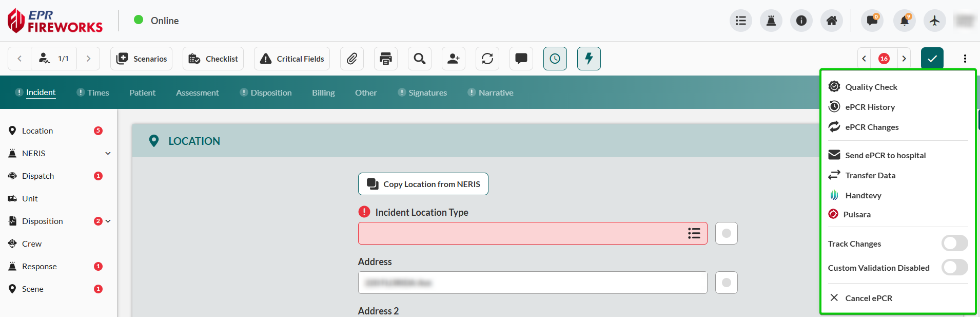Screen dimensions: 980x317
Task: Click the green checkmark complete button
Action: click(932, 59)
